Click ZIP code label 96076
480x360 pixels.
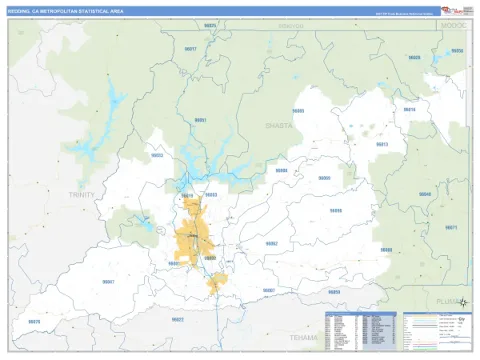coord(34,322)
